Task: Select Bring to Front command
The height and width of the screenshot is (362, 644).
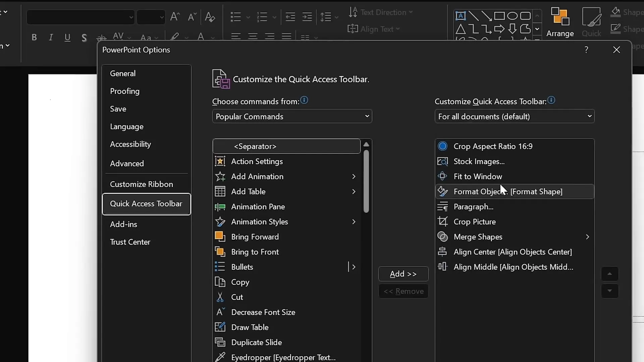Action: (x=287, y=252)
